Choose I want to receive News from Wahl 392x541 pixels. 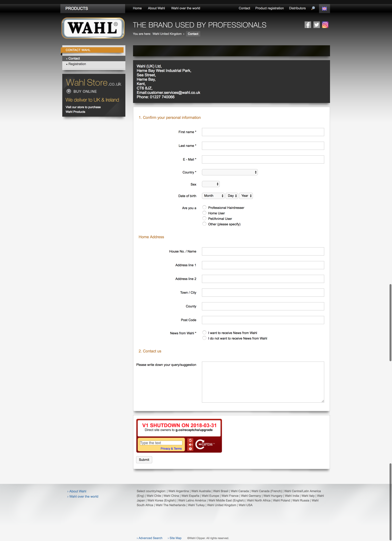point(204,332)
